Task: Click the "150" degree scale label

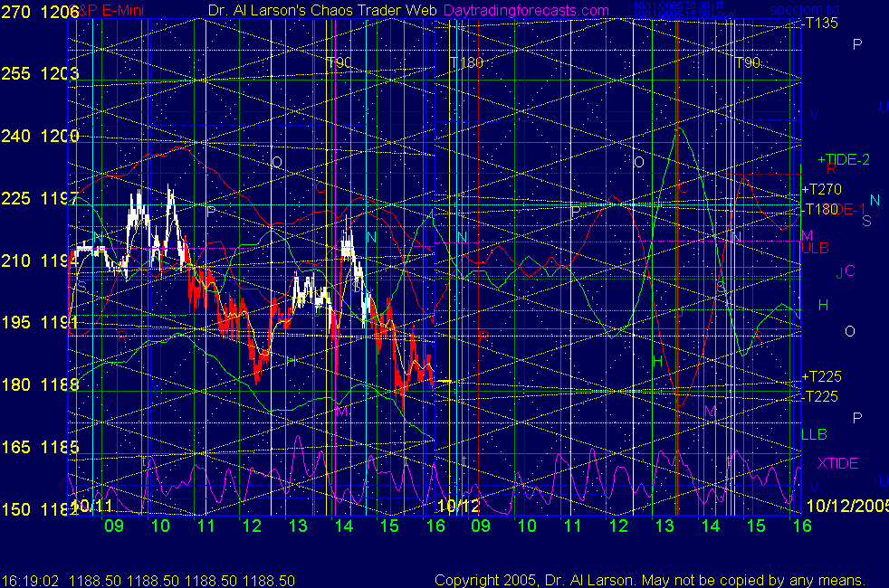Action: pyautogui.click(x=16, y=509)
